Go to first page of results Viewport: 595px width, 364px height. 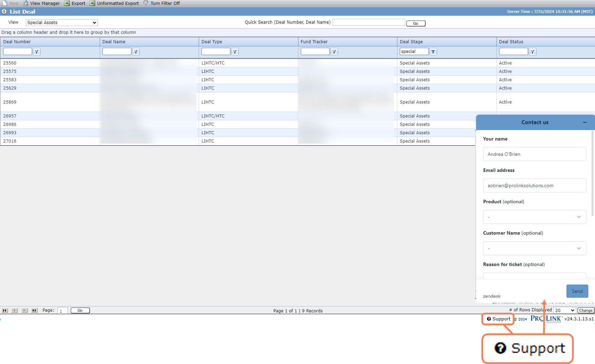(x=5, y=310)
